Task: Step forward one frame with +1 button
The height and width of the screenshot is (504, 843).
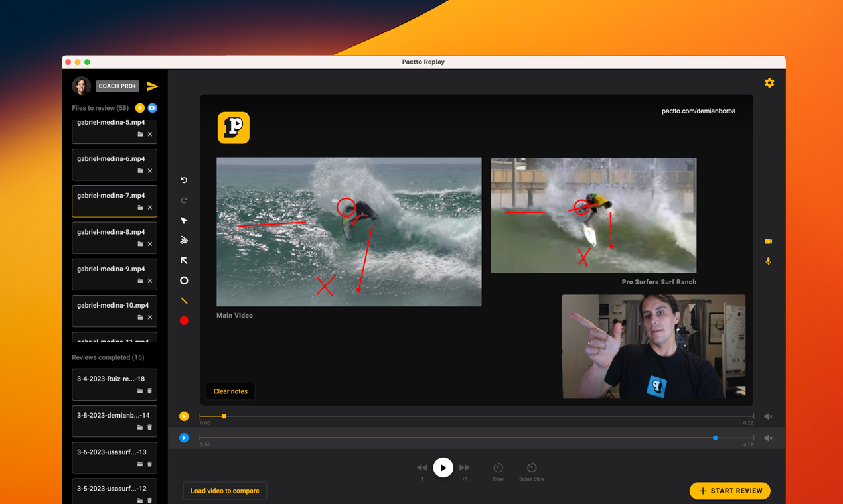Action: [465, 468]
